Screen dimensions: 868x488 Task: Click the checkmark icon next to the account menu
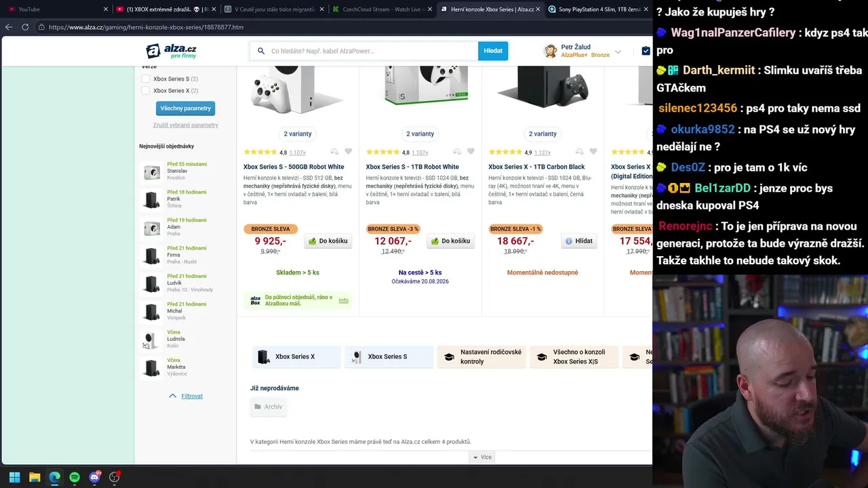(x=646, y=51)
